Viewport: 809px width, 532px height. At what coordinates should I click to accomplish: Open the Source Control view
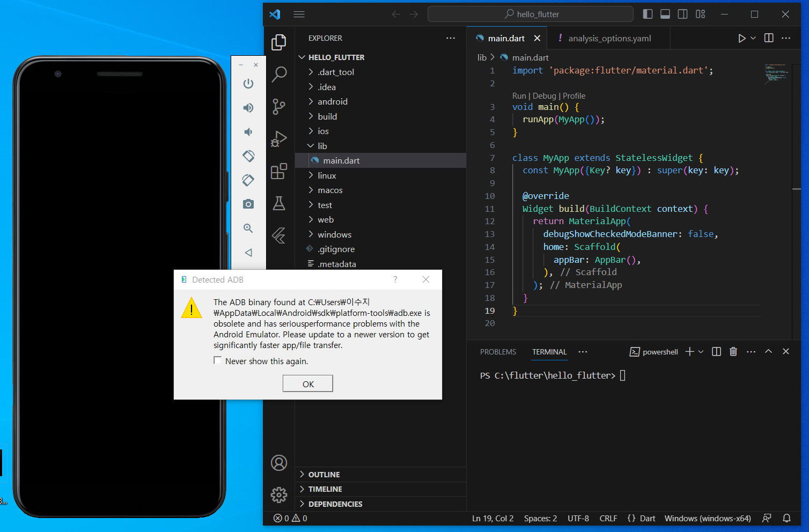click(x=279, y=106)
